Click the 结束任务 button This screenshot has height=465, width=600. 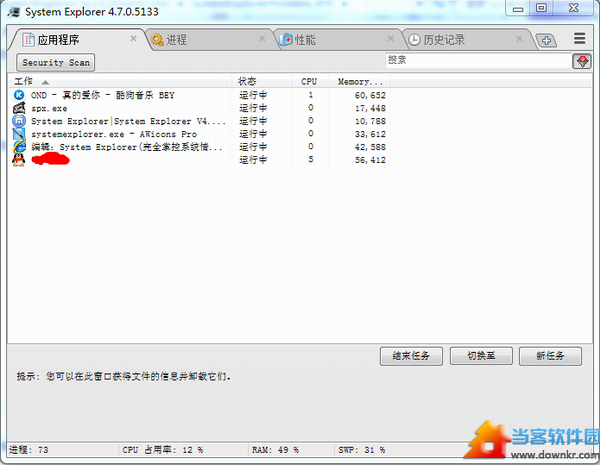(411, 356)
